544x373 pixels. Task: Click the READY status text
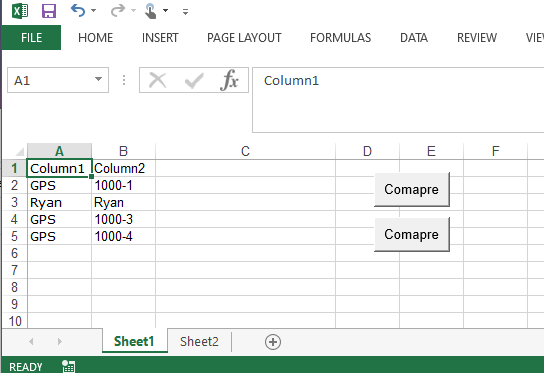coord(26,367)
